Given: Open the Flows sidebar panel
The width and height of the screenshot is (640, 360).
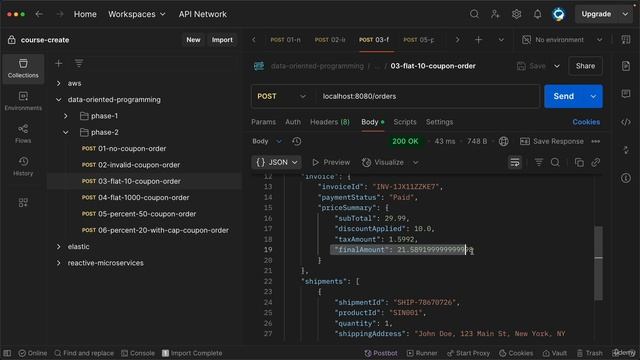Looking at the screenshot, I should coord(23,134).
